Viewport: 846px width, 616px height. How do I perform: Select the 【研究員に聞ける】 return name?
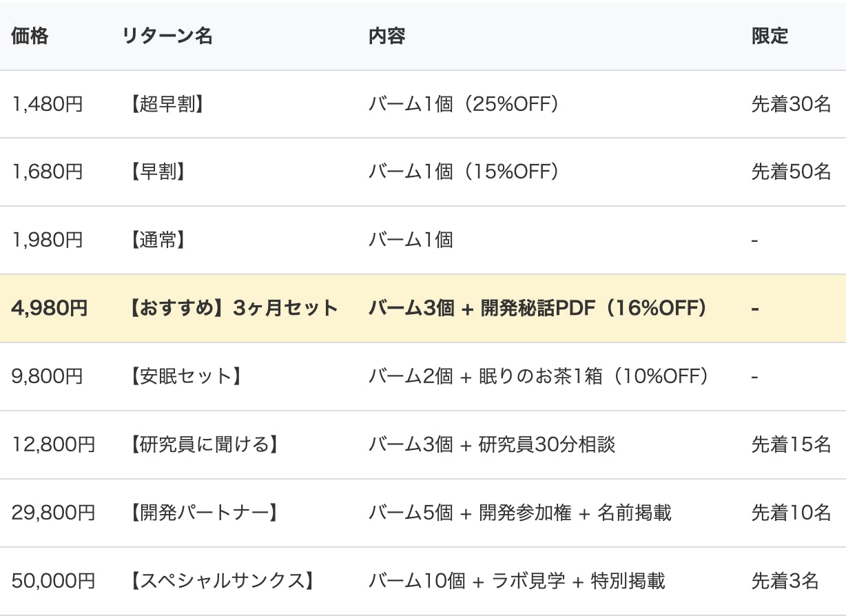204,444
